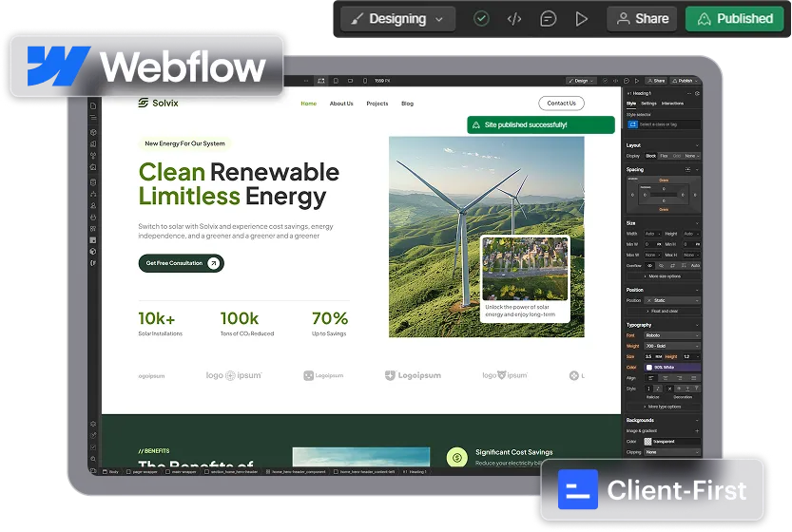Screen dimensions: 792x532
Task: Click the large Share button
Action: pos(642,19)
